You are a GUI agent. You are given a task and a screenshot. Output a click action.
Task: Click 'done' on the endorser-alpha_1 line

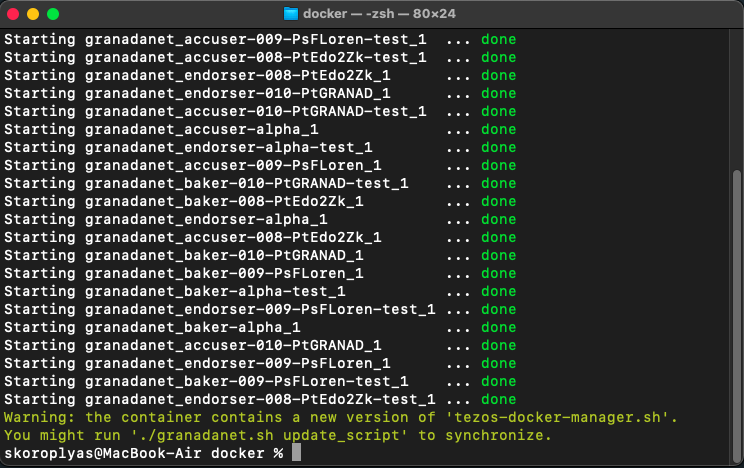pos(498,220)
